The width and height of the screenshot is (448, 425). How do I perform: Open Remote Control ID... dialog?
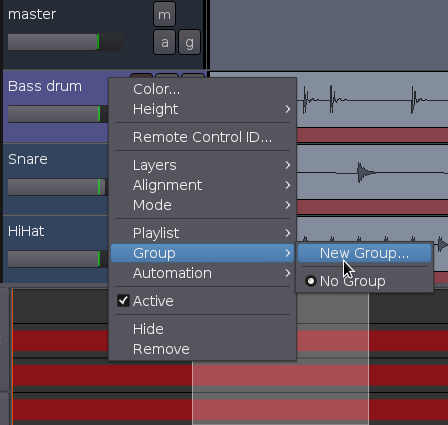(202, 137)
